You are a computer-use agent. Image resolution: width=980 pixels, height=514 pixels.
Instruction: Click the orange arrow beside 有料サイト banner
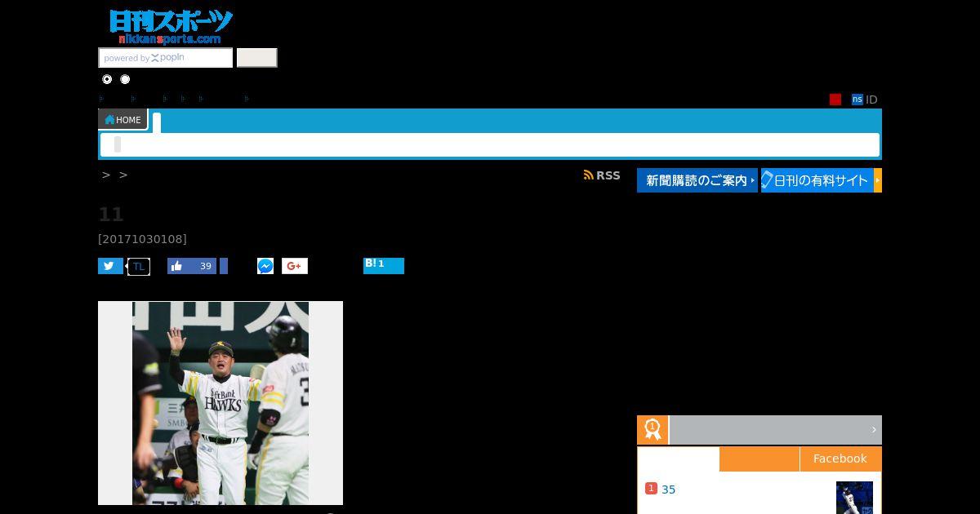point(878,180)
